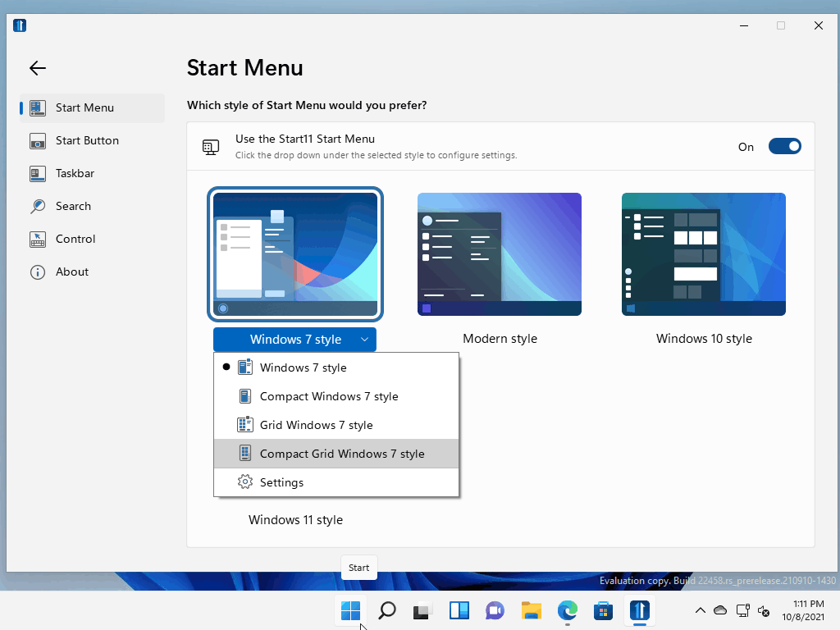Click the back arrow at top left

click(37, 68)
